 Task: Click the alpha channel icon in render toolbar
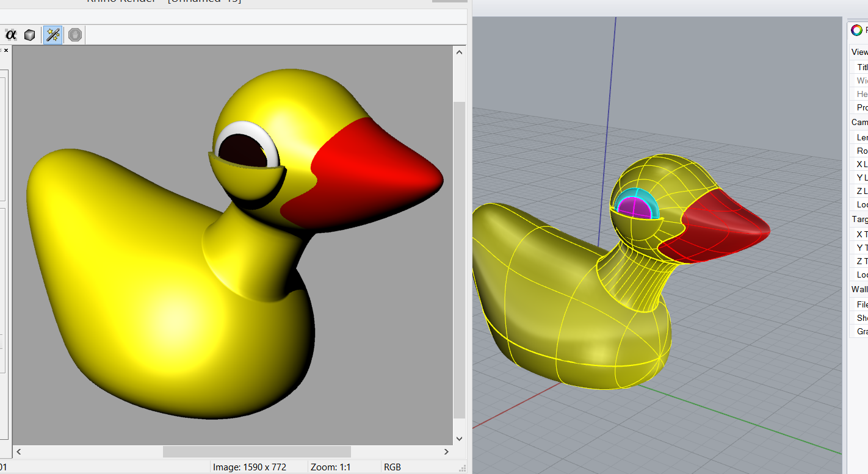10,35
